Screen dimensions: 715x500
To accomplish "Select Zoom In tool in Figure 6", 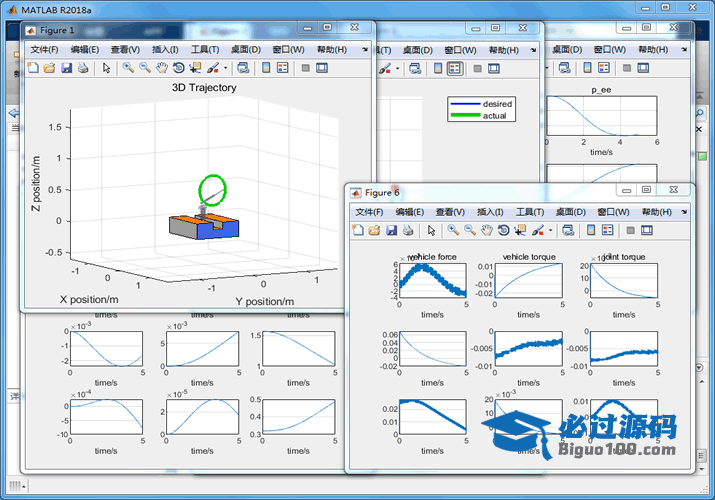I will point(453,230).
